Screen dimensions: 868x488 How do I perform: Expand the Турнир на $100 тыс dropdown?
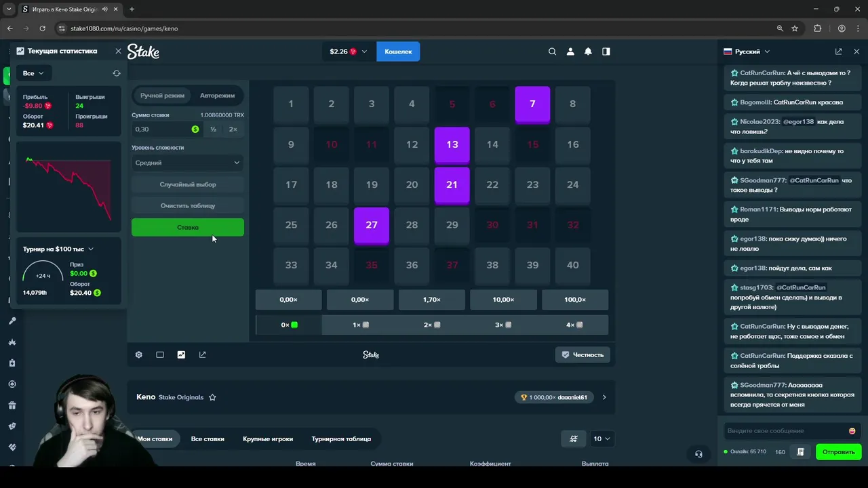58,249
